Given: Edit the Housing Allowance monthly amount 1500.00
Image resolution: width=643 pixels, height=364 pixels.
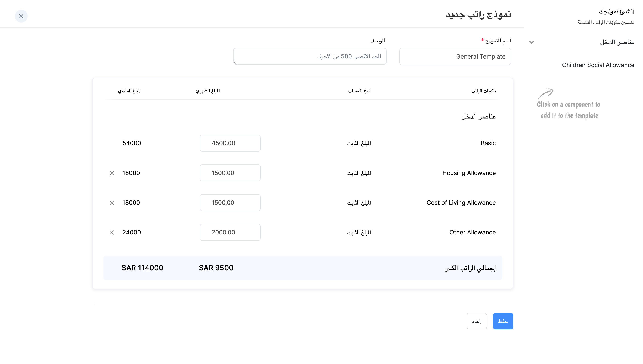Looking at the screenshot, I should pos(230,173).
